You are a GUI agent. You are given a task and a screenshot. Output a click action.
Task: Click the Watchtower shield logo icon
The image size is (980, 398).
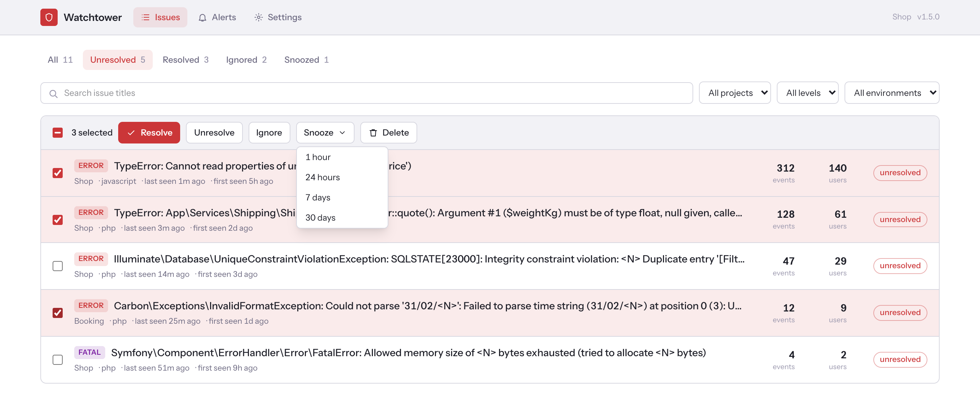pyautogui.click(x=49, y=17)
